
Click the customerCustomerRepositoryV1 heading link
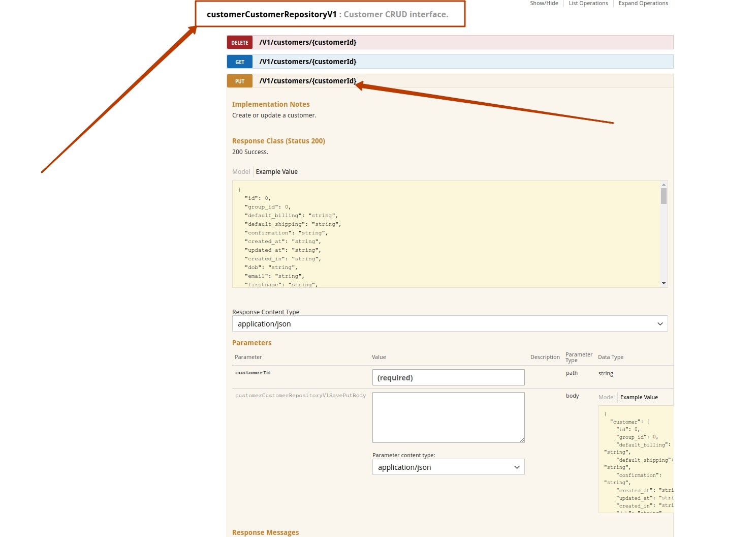tap(271, 15)
